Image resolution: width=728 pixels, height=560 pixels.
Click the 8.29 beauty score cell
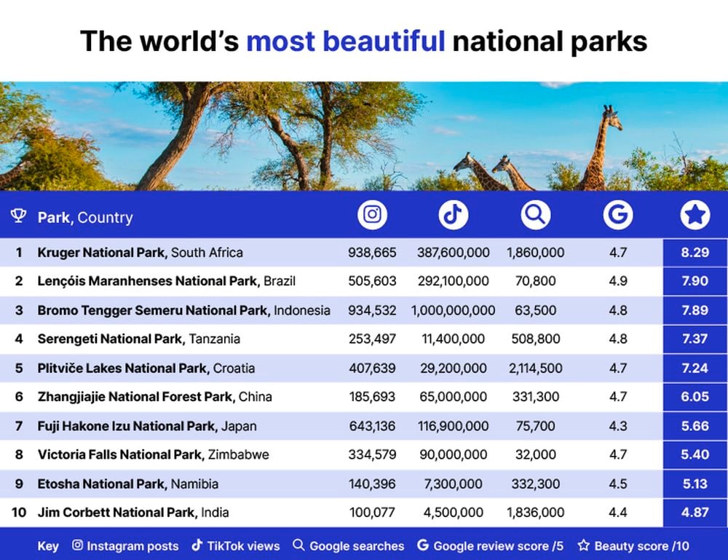[x=695, y=253]
